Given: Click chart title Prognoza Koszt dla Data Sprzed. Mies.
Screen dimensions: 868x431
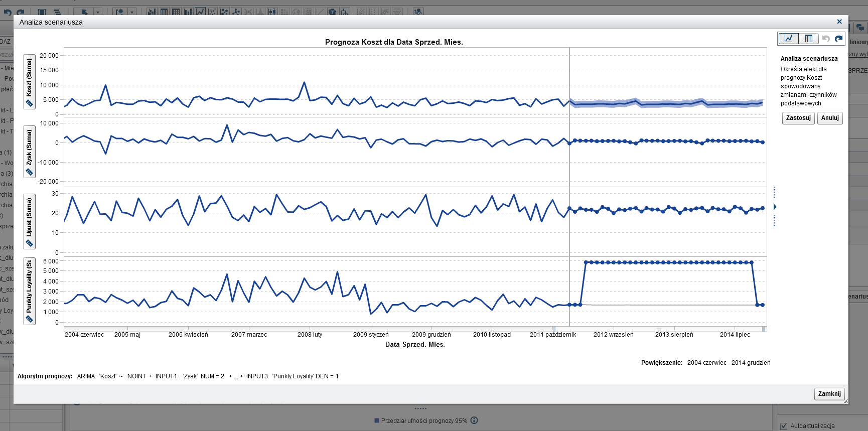Looking at the screenshot, I should (394, 42).
